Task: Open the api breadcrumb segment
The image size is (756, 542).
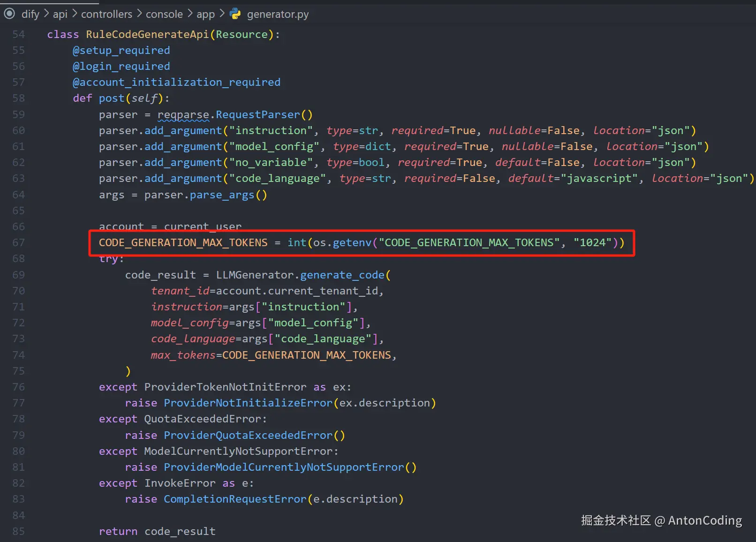Action: tap(60, 14)
